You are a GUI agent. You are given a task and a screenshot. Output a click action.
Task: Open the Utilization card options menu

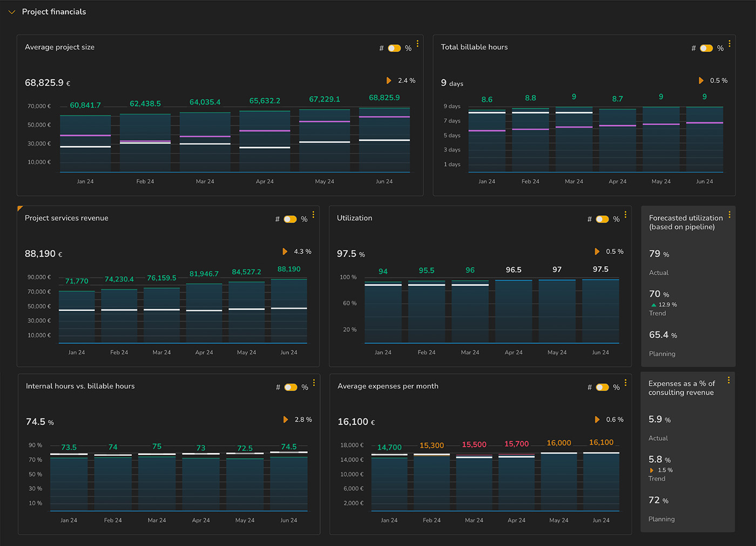click(625, 215)
